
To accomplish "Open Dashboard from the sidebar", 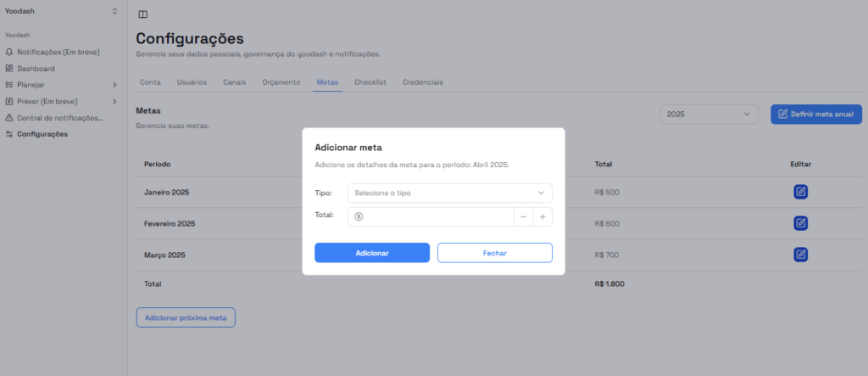I will 36,69.
